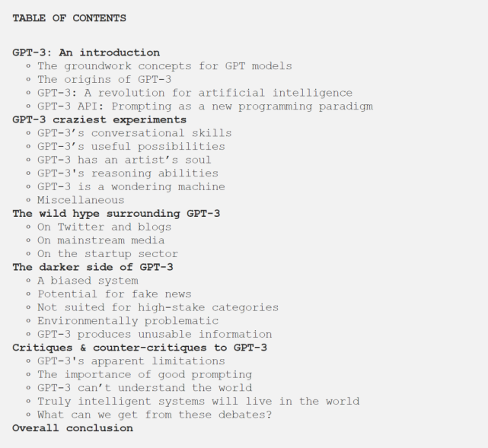Screen dimensions: 488x448
Task: Jump to 'On Twitter and blogs'
Action: point(104,227)
